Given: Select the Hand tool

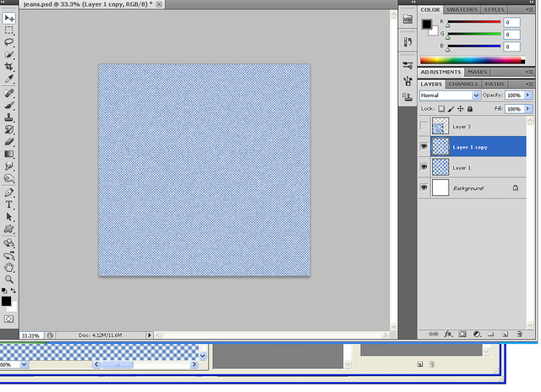Looking at the screenshot, I should click(9, 266).
